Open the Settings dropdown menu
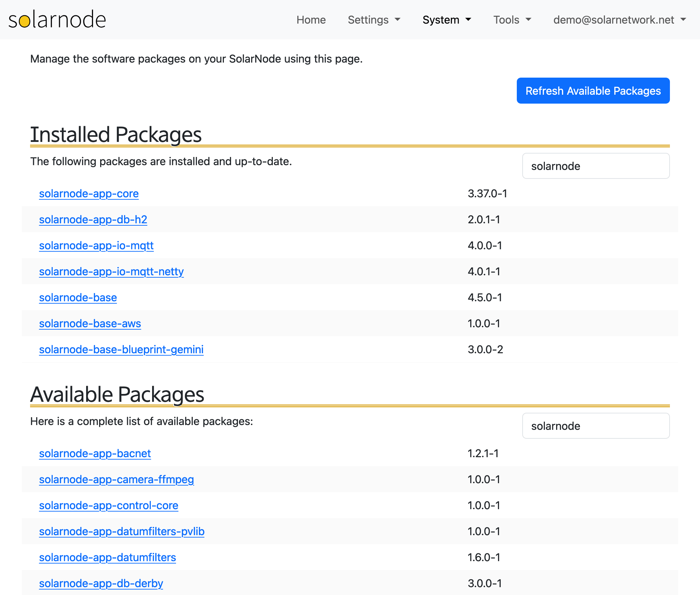Image resolution: width=700 pixels, height=595 pixels. tap(374, 20)
